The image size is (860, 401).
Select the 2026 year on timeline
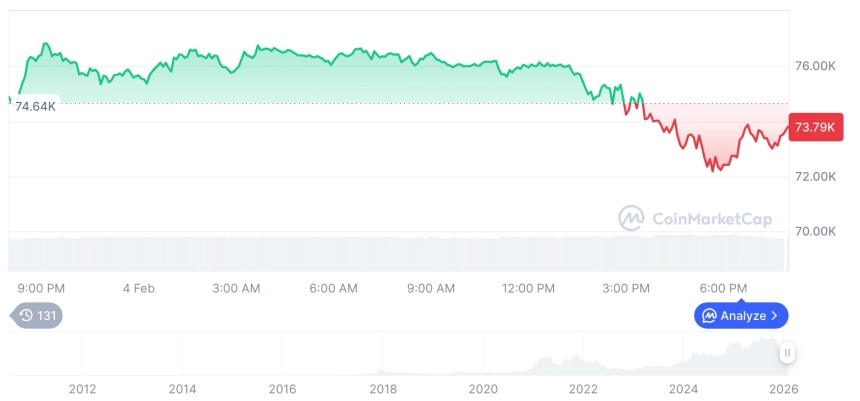pyautogui.click(x=783, y=388)
